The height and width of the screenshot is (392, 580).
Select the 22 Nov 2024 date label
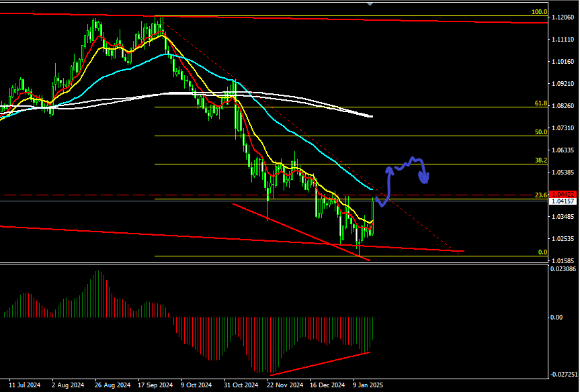click(x=285, y=385)
